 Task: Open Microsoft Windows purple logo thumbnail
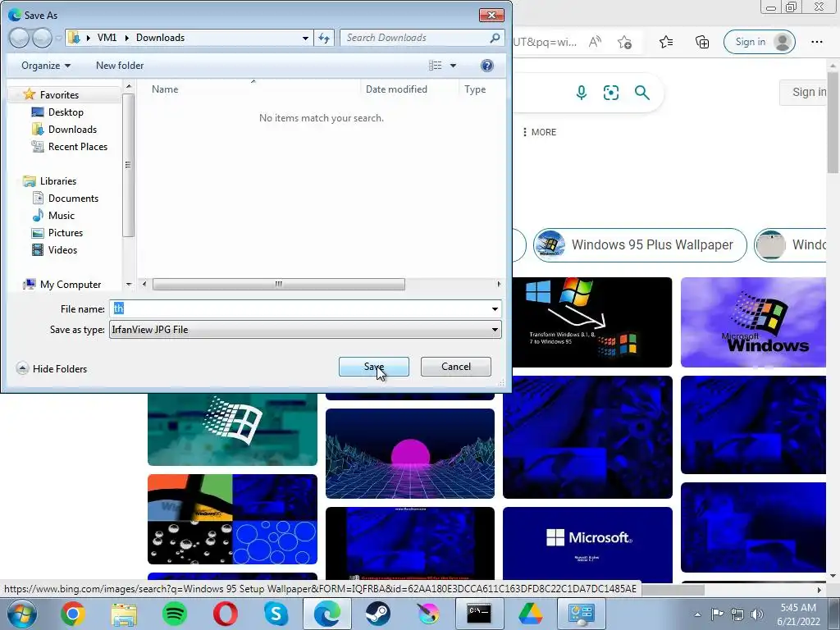[753, 322]
